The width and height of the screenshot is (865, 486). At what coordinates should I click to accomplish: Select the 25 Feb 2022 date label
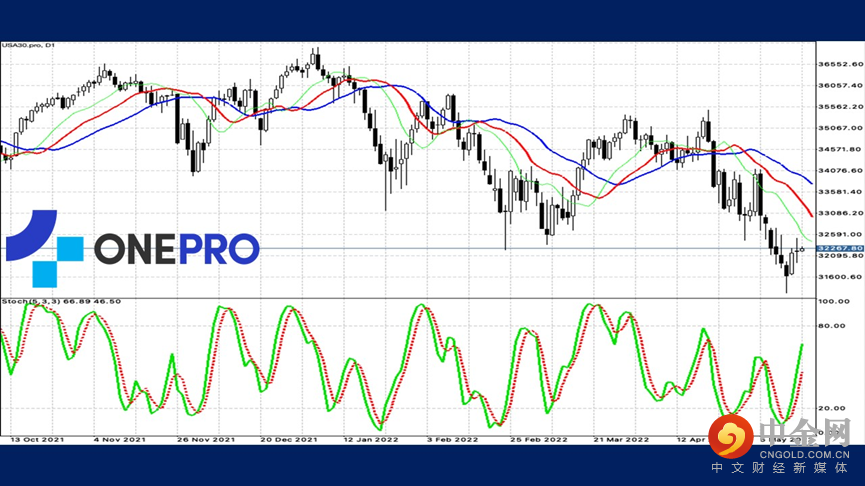tap(538, 440)
